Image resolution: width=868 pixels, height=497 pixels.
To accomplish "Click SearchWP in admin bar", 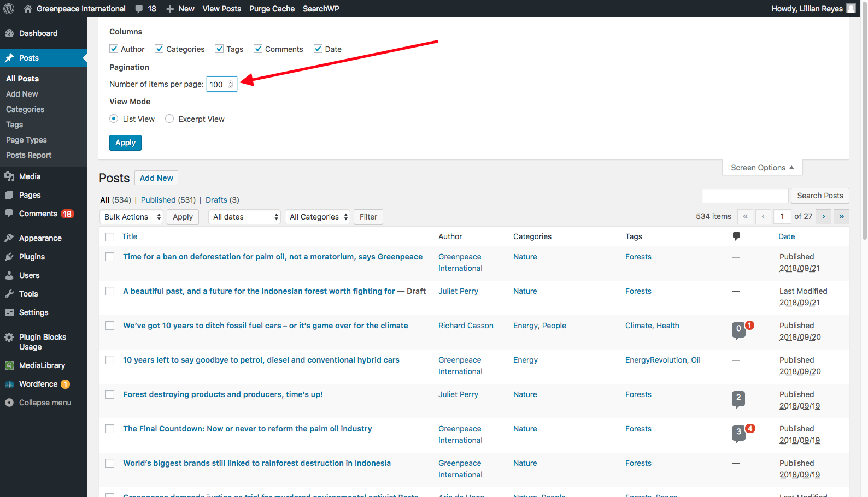I will 321,9.
